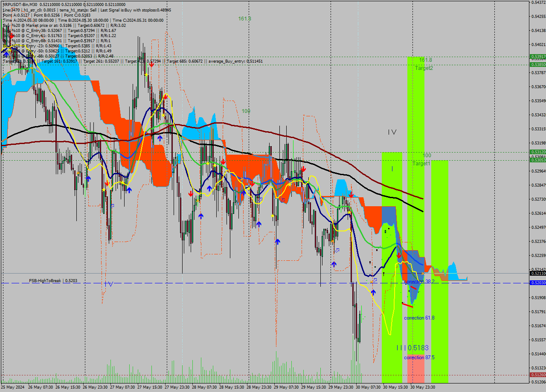Click the 'correction 38.2' label

click(x=419, y=281)
